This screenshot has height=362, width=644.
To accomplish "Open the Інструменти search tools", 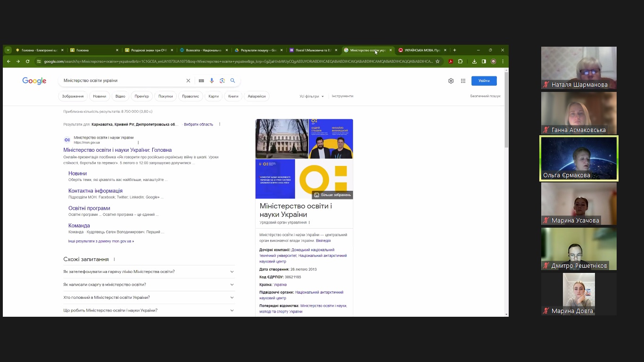I will point(342,96).
